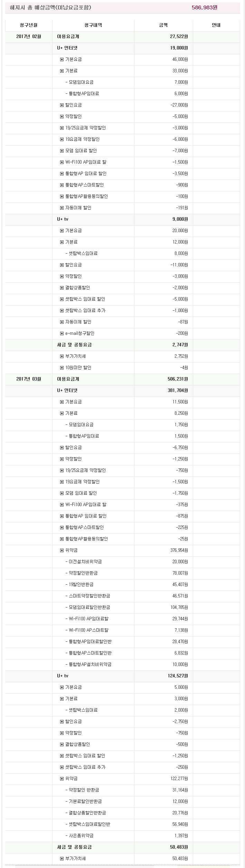Click the square icon beside 기본요금 of 46,000원
245x868 pixels.
62,60
